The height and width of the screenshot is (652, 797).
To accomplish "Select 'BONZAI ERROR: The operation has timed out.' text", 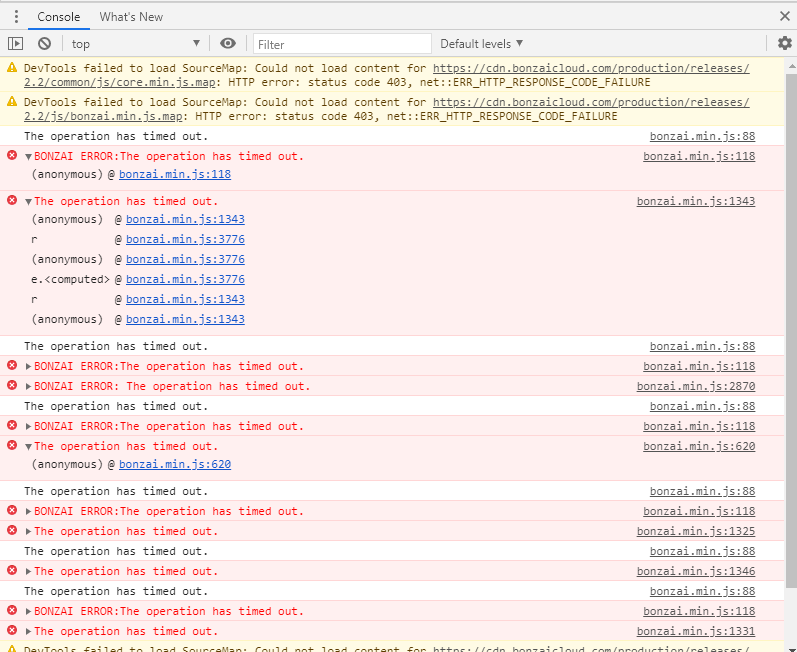I will pyautogui.click(x=172, y=386).
